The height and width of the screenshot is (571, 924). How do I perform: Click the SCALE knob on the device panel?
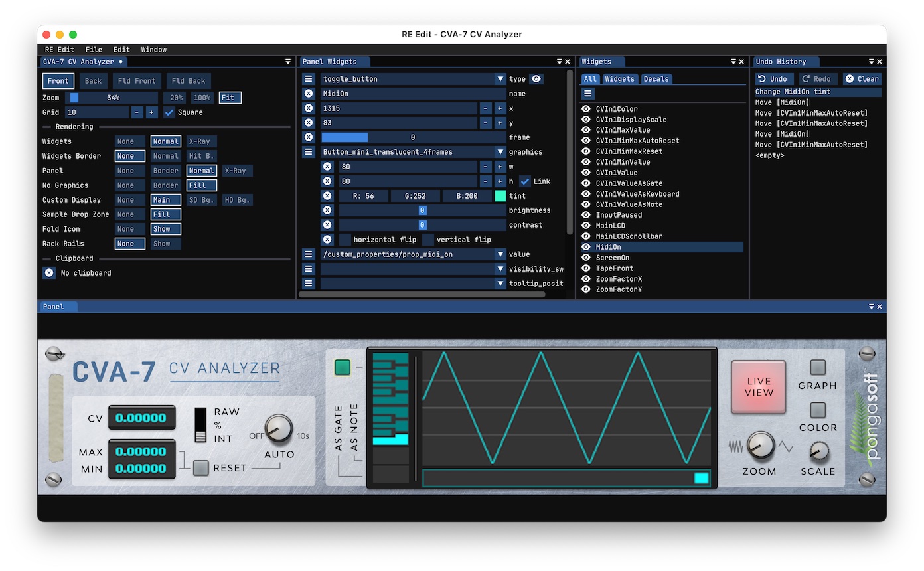click(x=819, y=451)
